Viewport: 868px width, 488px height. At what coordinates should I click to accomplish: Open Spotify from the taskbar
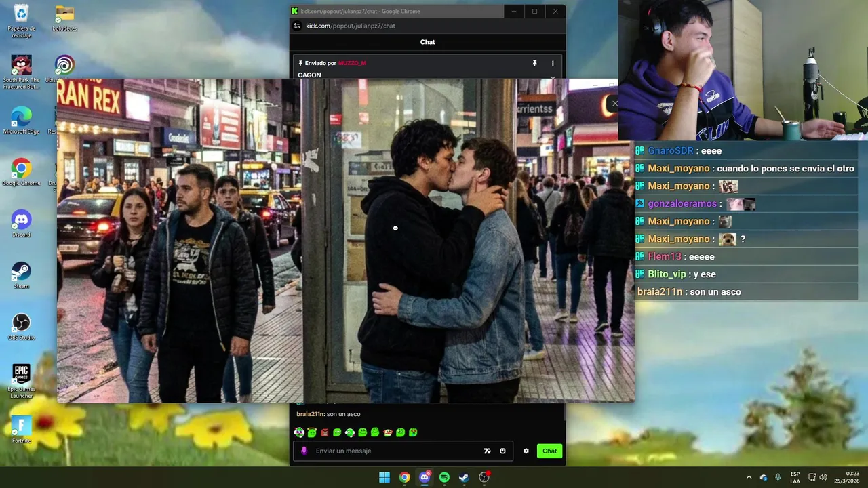[x=444, y=477]
